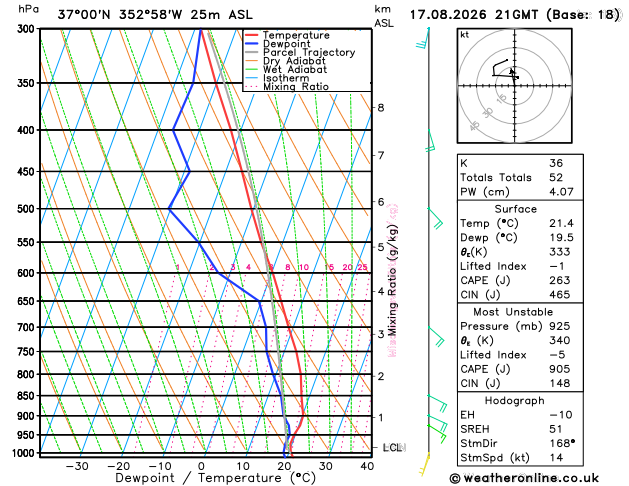Click the 'hPa' pressure axis label
Screen dimensions: 629x486
click(x=28, y=9)
